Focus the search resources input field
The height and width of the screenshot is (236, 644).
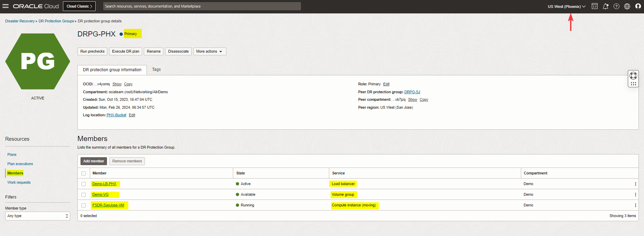pyautogui.click(x=202, y=6)
